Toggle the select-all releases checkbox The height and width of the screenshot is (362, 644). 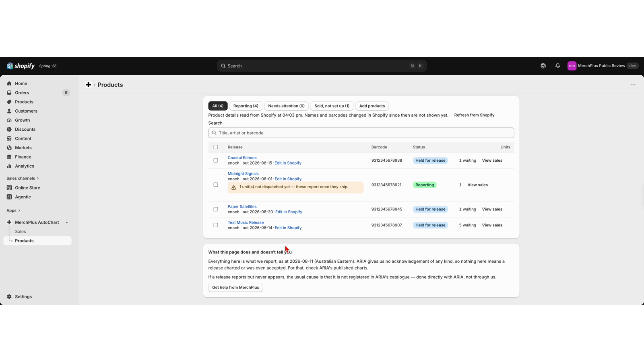[216, 147]
